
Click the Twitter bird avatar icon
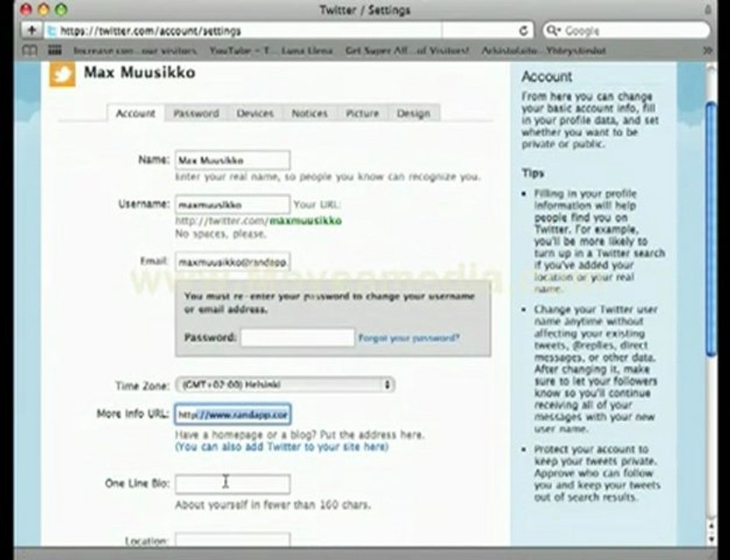[x=62, y=74]
